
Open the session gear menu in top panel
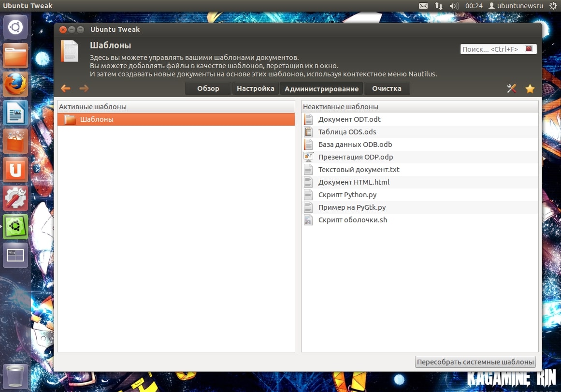coord(553,6)
